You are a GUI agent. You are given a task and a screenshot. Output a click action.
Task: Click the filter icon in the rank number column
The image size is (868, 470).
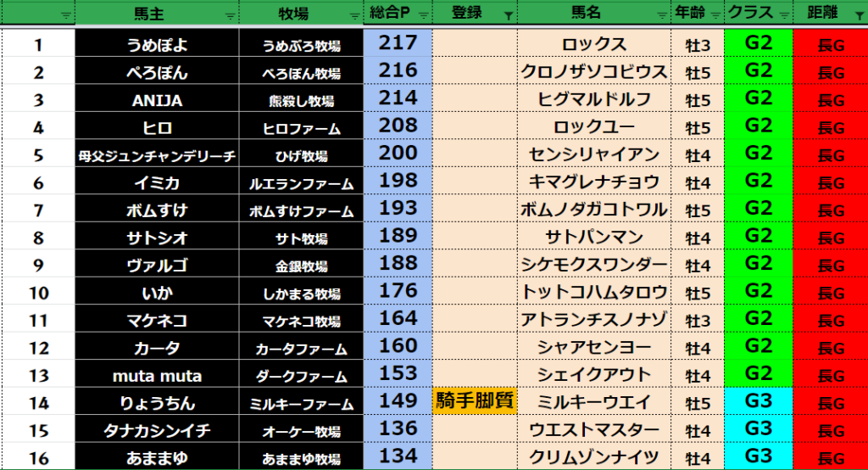pyautogui.click(x=66, y=15)
